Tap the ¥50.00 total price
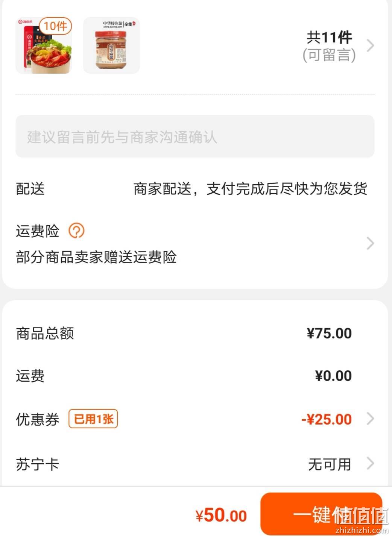 (x=221, y=515)
